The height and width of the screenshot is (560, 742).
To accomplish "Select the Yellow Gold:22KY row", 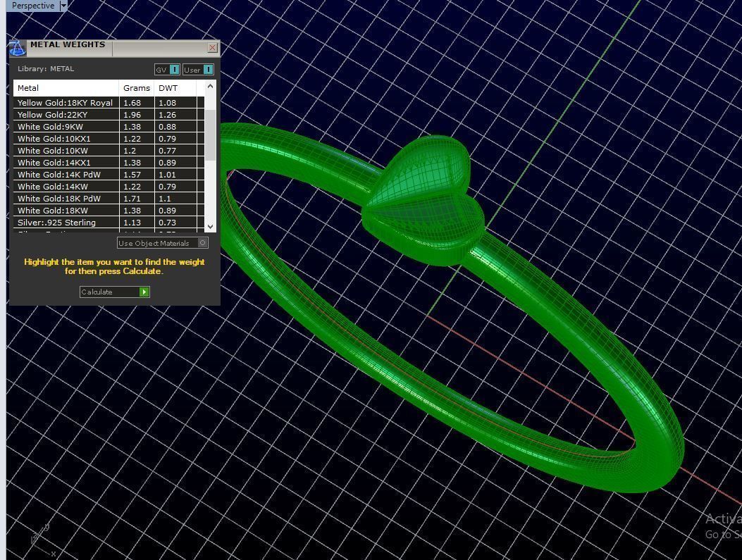I will [109, 114].
